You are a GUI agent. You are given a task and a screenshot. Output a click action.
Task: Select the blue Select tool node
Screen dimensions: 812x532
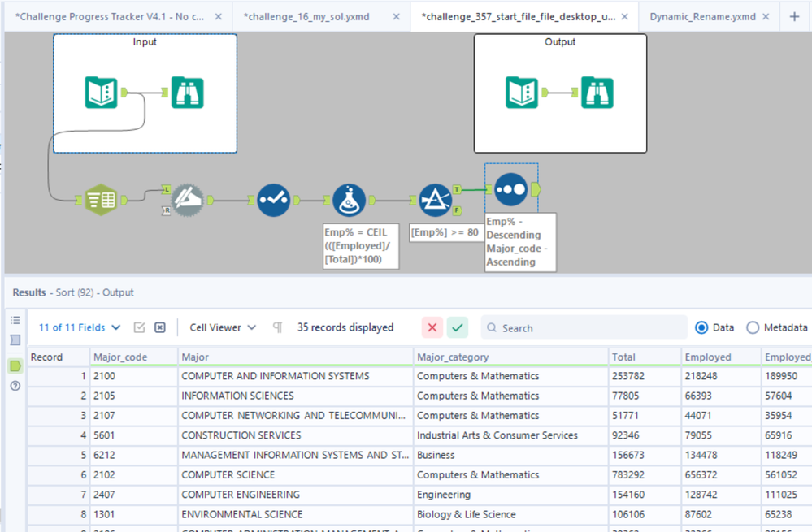coord(273,200)
